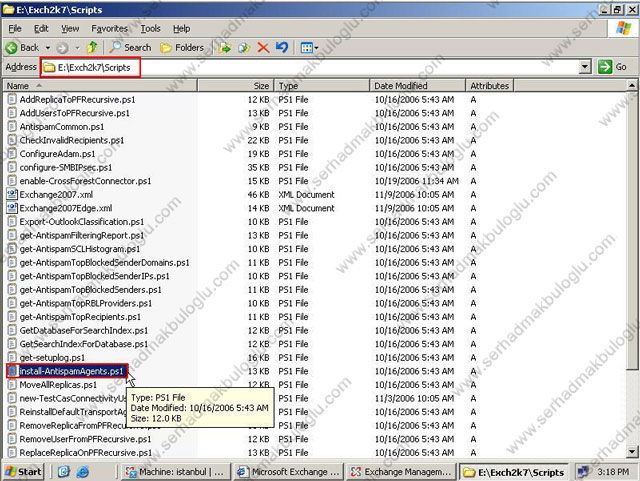Image resolution: width=640 pixels, height=481 pixels.
Task: Select the ConfigureAdam.ps1 file icon
Action: 12,154
